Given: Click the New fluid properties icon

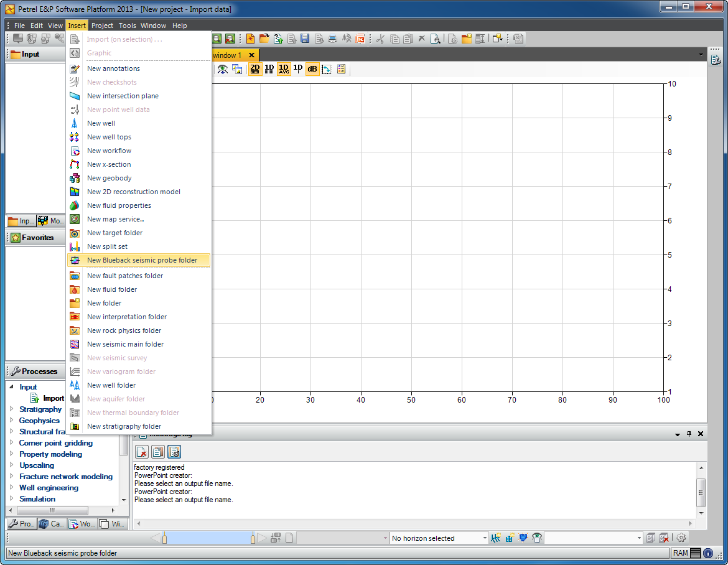Looking at the screenshot, I should tap(74, 205).
